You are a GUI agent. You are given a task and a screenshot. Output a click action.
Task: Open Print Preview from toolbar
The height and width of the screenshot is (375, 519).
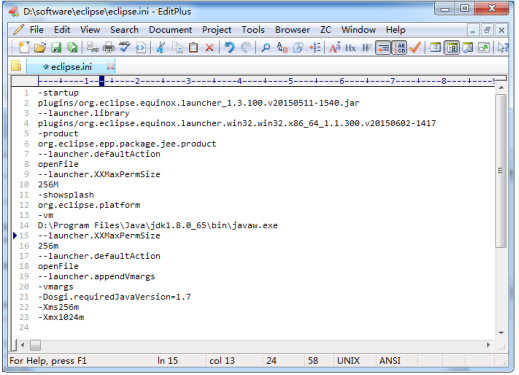92,48
